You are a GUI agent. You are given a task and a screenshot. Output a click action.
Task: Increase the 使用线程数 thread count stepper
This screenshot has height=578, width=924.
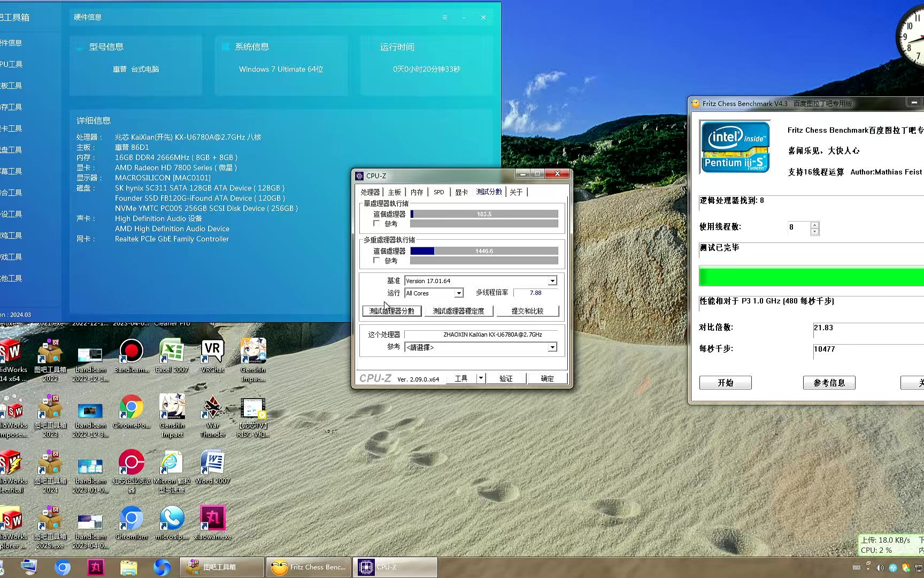tap(814, 225)
